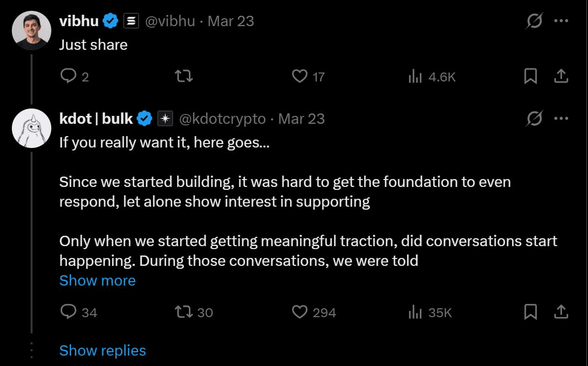Open more options menu on vibhu's tweet
This screenshot has height=366, width=588.
[561, 21]
